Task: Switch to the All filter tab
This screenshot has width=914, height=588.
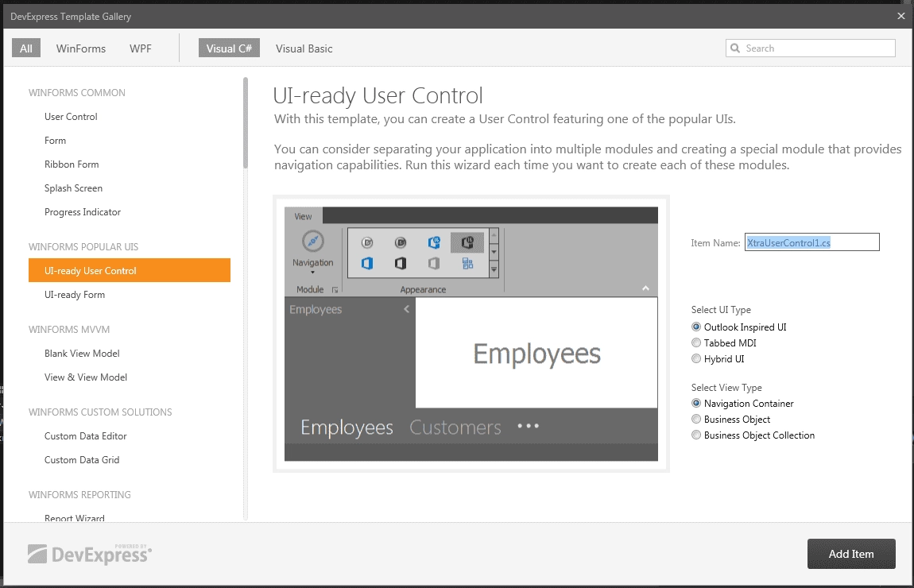Action: point(26,48)
